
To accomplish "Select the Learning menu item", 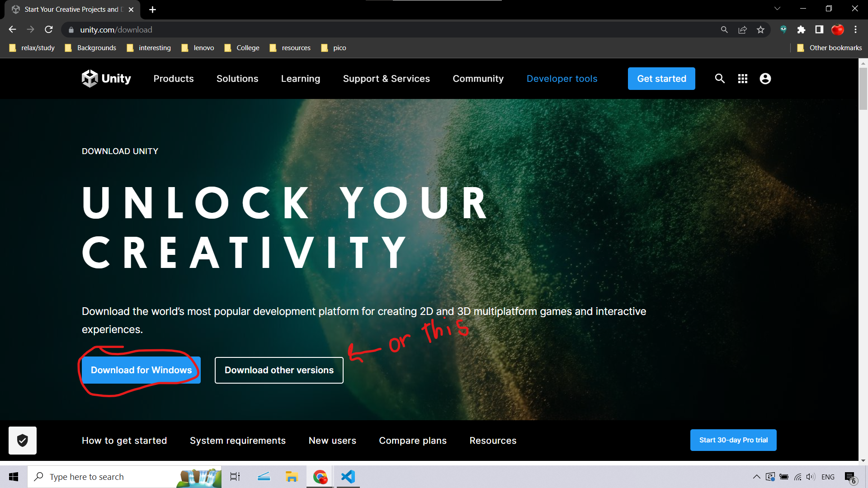I will (301, 79).
